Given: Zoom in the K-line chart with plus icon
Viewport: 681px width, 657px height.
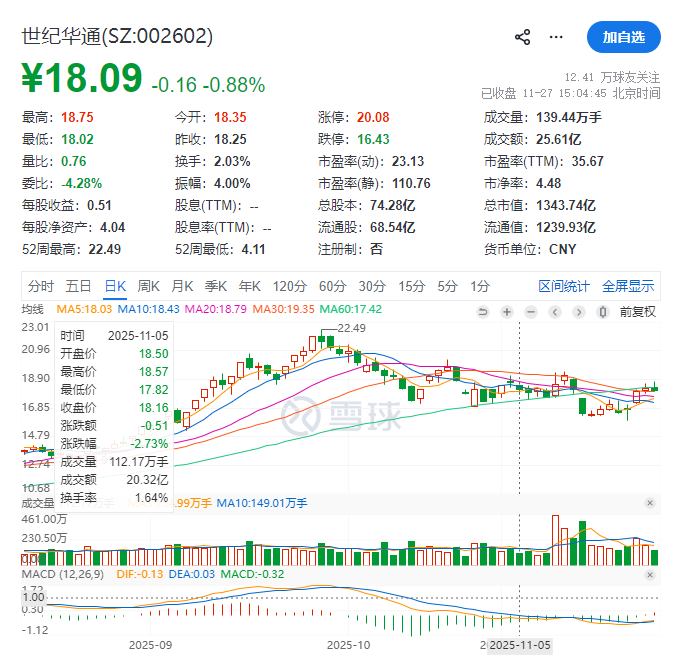Looking at the screenshot, I should (507, 312).
